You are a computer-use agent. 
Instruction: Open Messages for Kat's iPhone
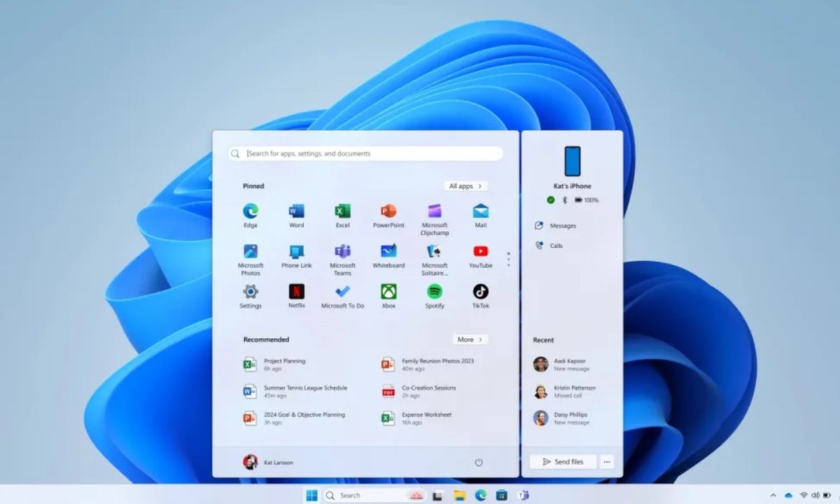(563, 225)
